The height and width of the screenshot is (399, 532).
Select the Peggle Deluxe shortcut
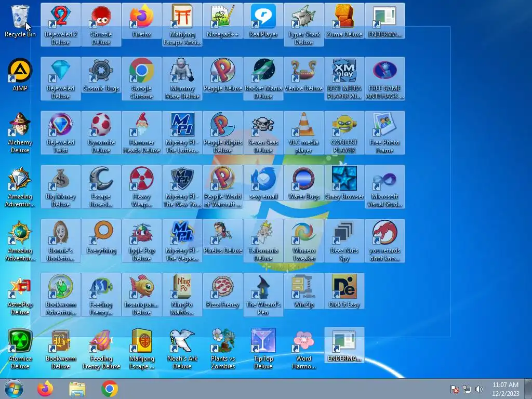(x=222, y=75)
